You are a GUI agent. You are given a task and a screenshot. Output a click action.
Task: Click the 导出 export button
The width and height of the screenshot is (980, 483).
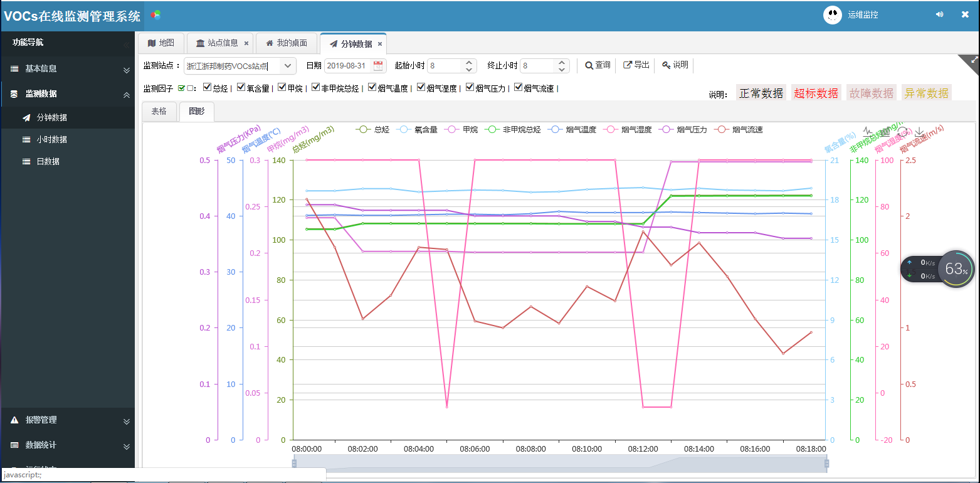636,65
